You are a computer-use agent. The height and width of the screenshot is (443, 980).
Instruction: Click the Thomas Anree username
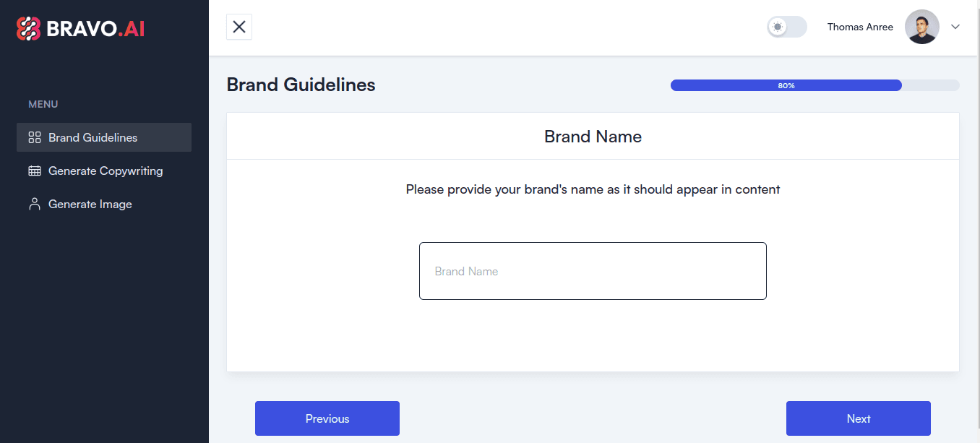click(x=859, y=27)
